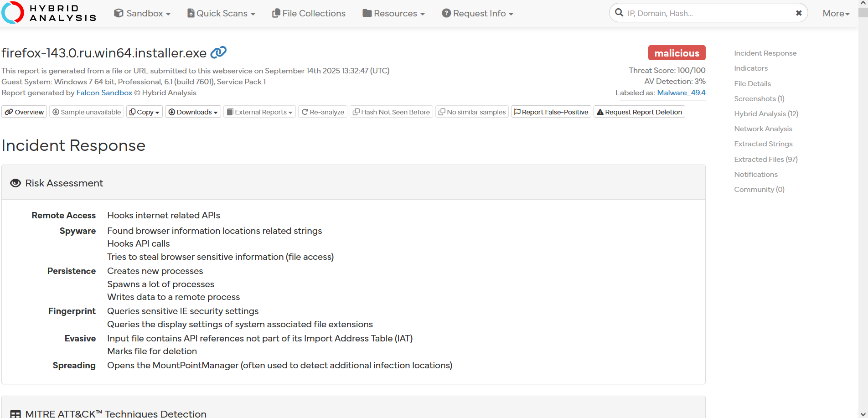This screenshot has height=418, width=868.
Task: Open the Malware_49.4 label link
Action: tap(681, 93)
